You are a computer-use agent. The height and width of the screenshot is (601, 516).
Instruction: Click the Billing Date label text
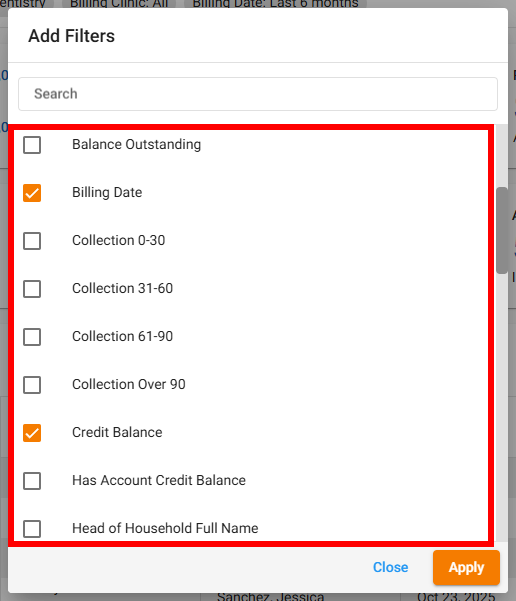click(x=107, y=192)
